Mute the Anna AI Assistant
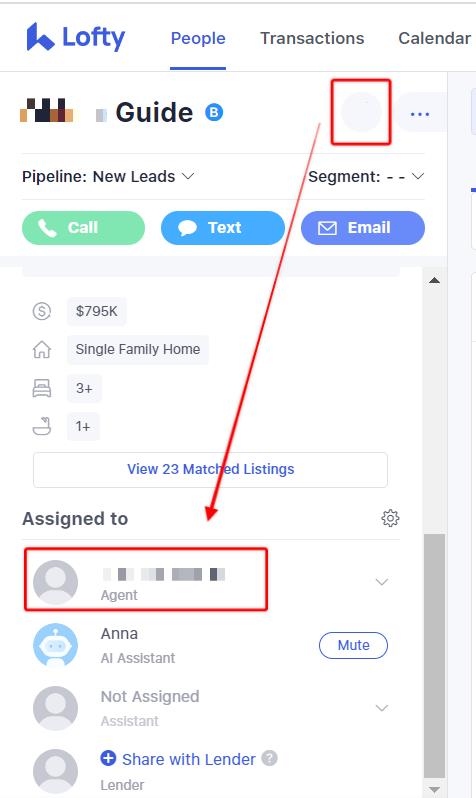Viewport: 476px width, 798px height. (353, 645)
